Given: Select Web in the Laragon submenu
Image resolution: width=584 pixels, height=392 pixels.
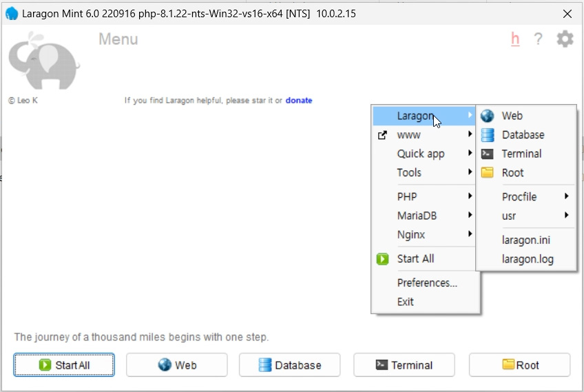Looking at the screenshot, I should click(x=526, y=116).
